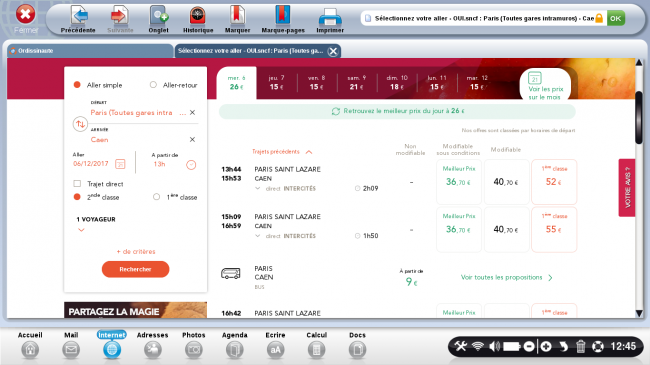Select the jeu. 7 date tab

(x=276, y=83)
